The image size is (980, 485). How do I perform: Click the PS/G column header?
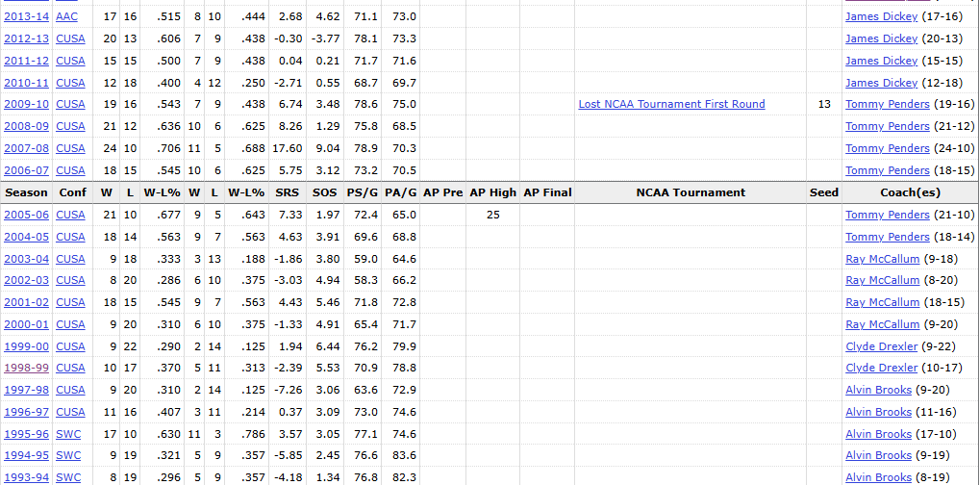[364, 192]
